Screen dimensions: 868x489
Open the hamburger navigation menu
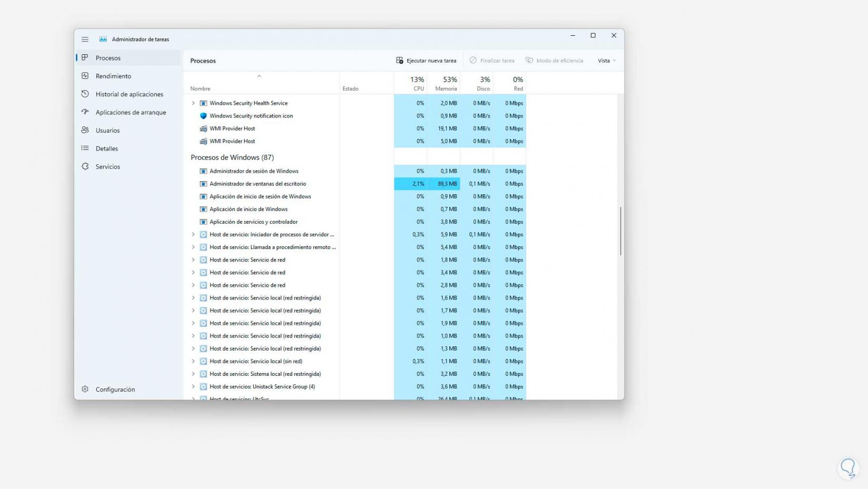tap(85, 39)
